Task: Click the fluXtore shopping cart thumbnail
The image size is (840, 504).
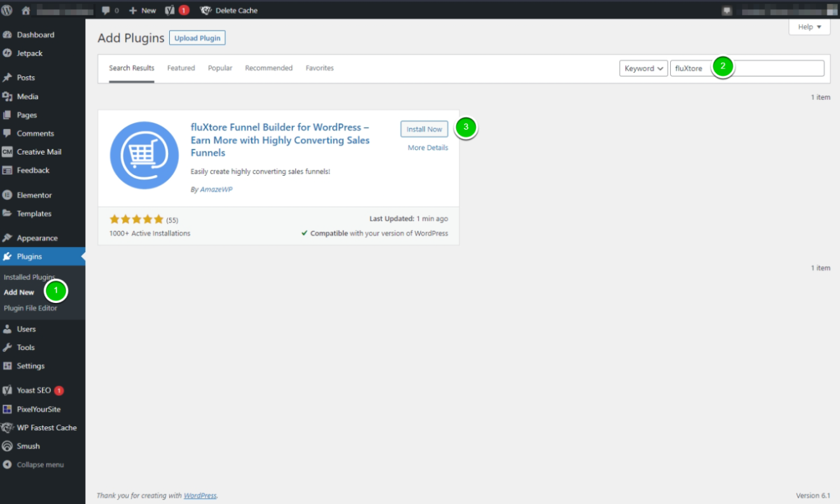Action: pyautogui.click(x=143, y=155)
